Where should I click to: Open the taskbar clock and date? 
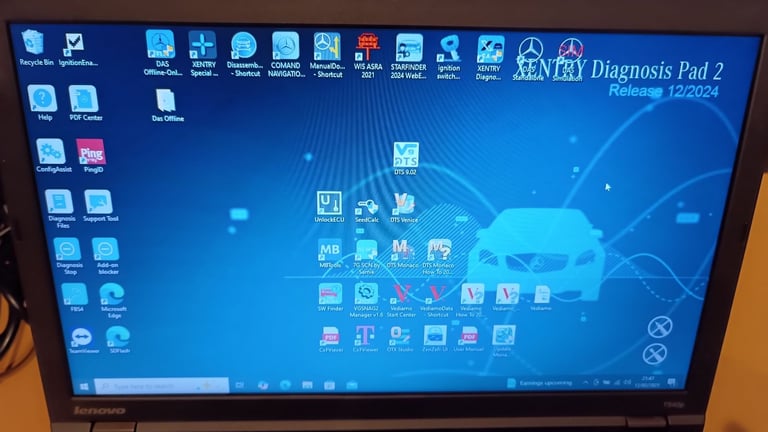648,382
